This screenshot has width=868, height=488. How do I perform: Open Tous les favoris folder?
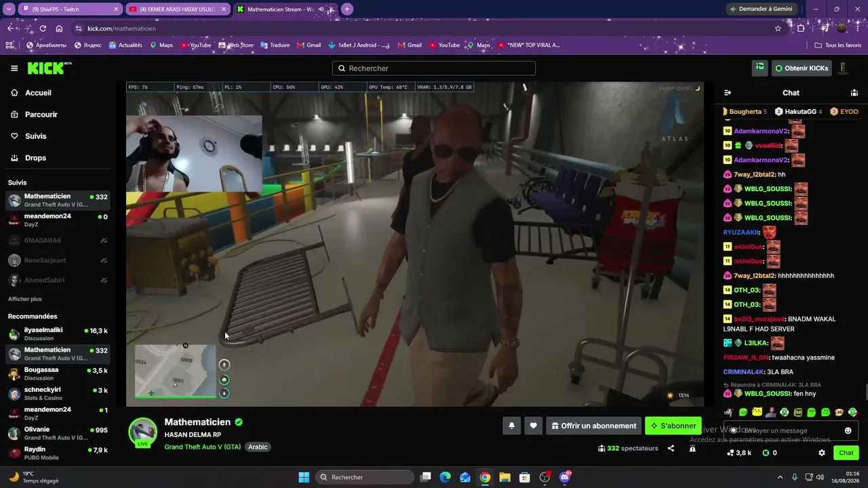coord(838,45)
